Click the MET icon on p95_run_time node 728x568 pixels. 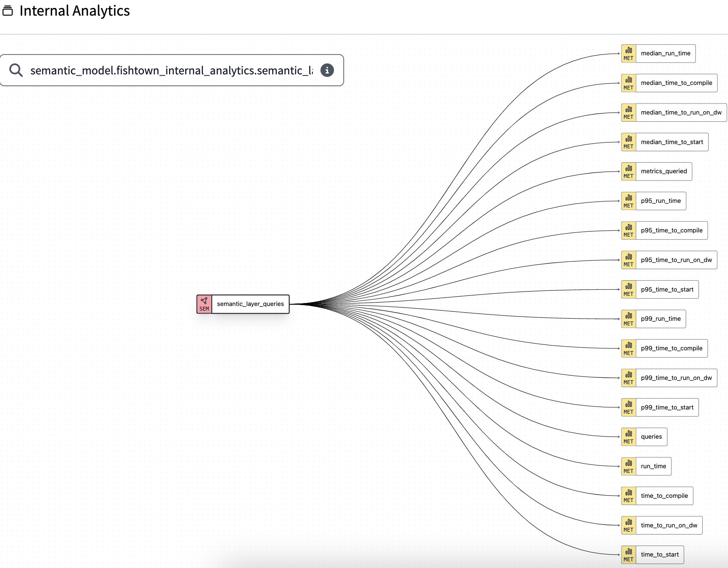tap(628, 201)
